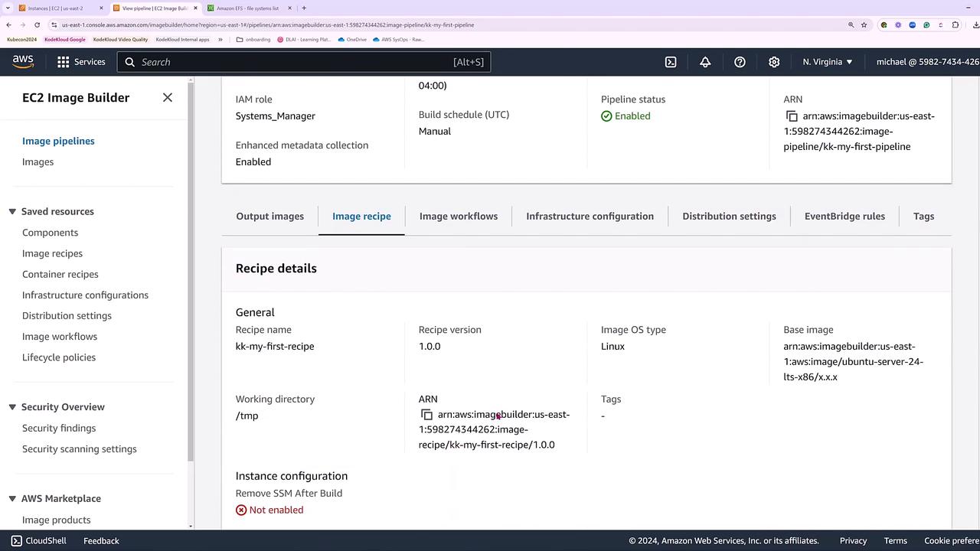The height and width of the screenshot is (551, 980).
Task: Open the Kubecon2024 bookmark
Action: [x=22, y=39]
